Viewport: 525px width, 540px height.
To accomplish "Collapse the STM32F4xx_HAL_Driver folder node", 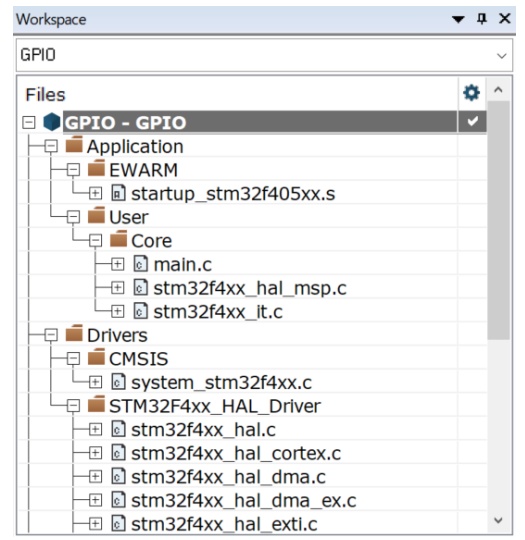I will click(73, 406).
